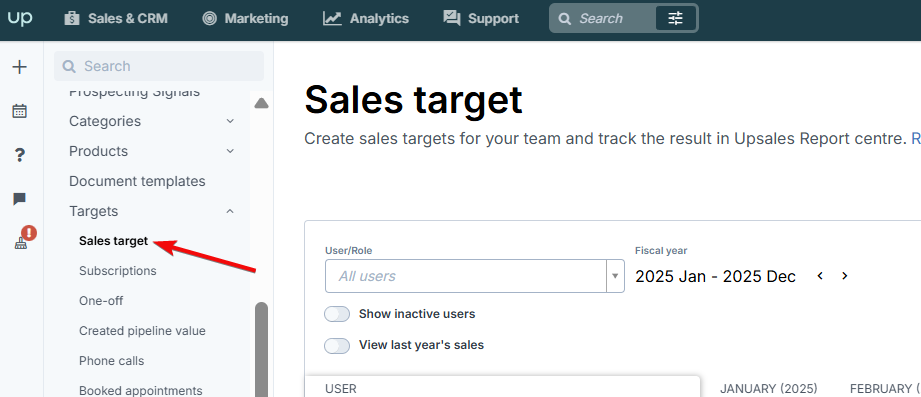Click the sidebar scrollbar thumb
This screenshot has height=397, width=921.
coord(261,349)
